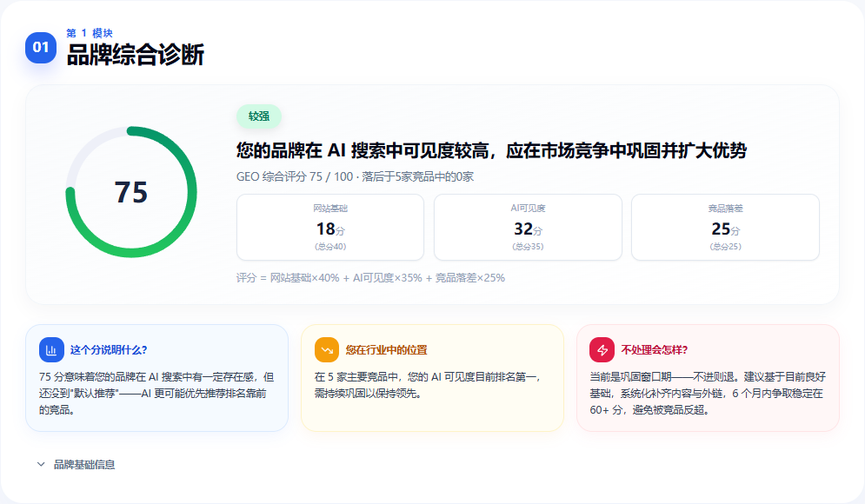Click the 不处理会怎样? card title
865x504 pixels.
pyautogui.click(x=655, y=350)
